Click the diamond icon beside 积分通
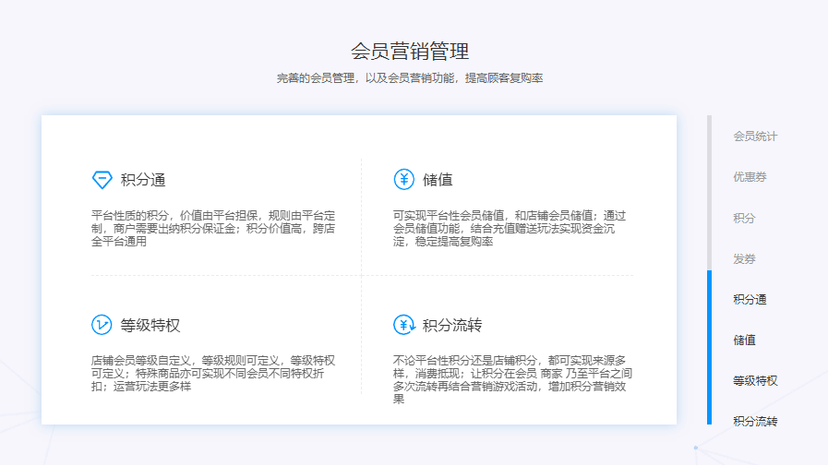The image size is (828, 465). (102, 179)
